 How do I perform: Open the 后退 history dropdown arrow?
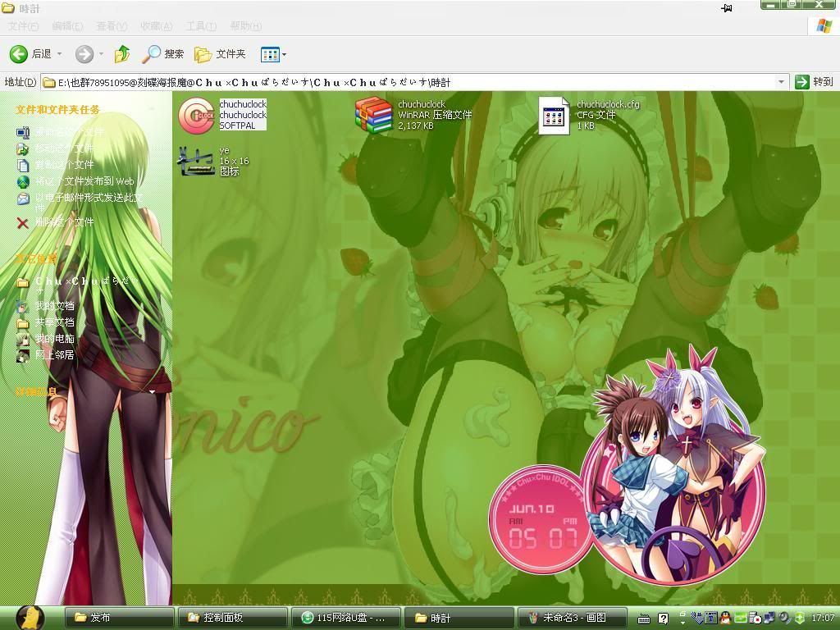click(x=59, y=54)
